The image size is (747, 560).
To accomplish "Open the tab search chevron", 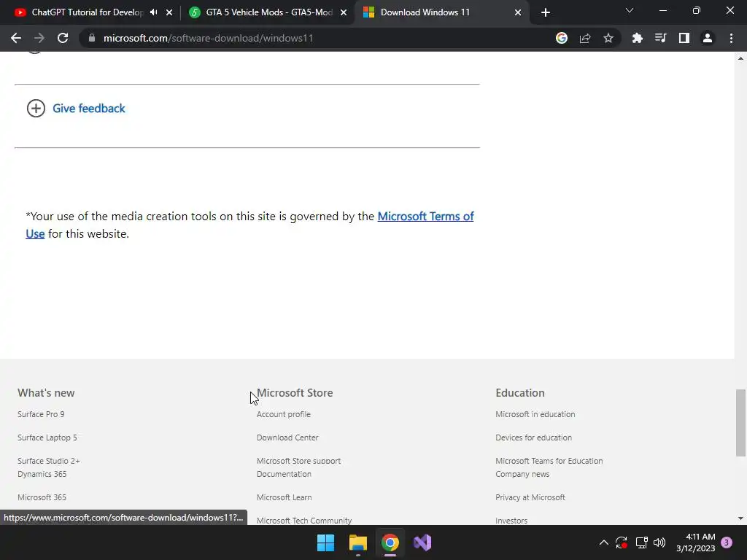I will click(x=630, y=10).
